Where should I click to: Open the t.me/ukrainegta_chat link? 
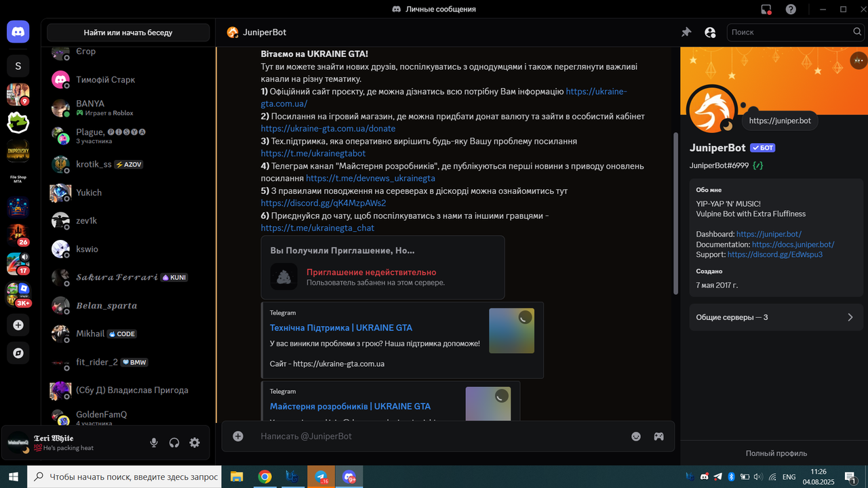pyautogui.click(x=317, y=228)
